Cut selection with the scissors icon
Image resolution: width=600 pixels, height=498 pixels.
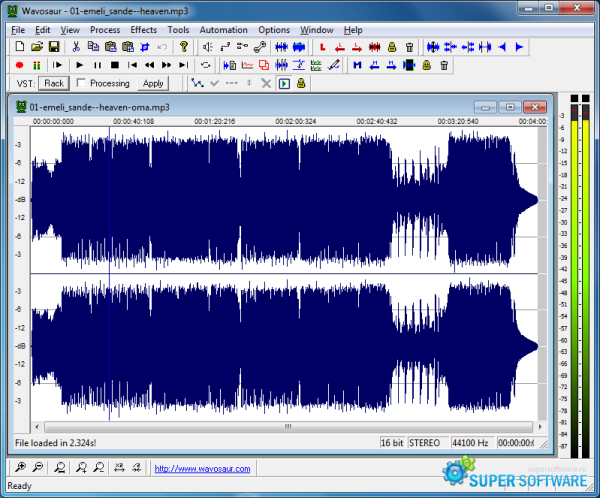pyautogui.click(x=76, y=47)
